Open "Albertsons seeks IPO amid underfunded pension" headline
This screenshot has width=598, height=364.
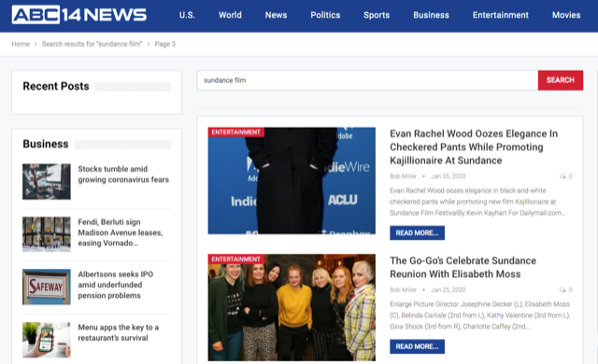click(x=116, y=285)
